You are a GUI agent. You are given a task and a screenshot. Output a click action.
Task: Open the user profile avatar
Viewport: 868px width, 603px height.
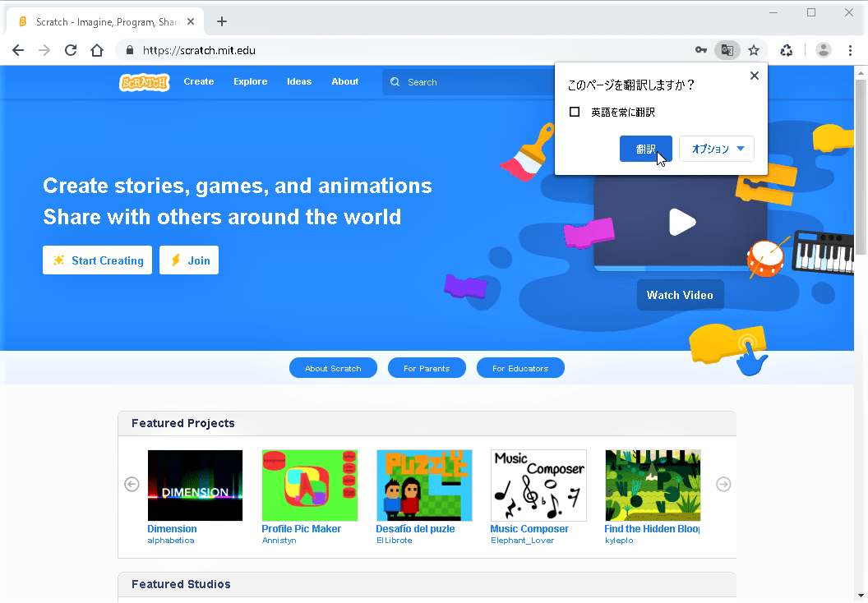(823, 50)
